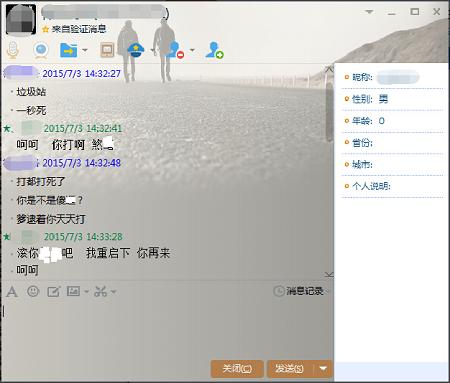Take a screenshot with scissors icon
Viewport: 450px width, 383px height.
pyautogui.click(x=100, y=292)
